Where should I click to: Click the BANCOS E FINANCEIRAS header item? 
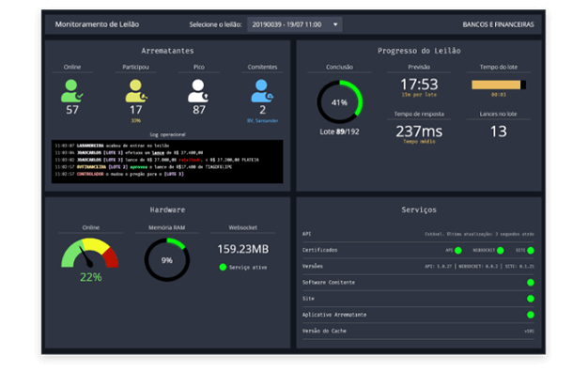click(x=498, y=24)
